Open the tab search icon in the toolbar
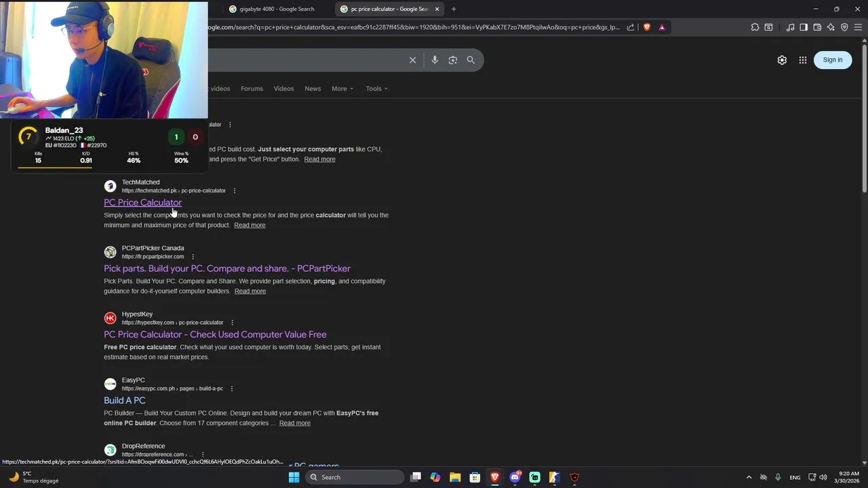868x488 pixels. click(x=768, y=27)
